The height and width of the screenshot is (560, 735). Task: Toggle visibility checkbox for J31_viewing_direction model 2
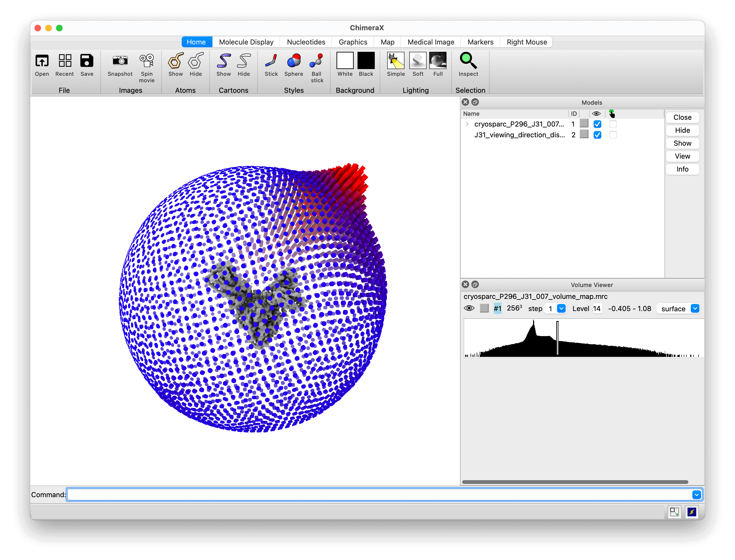(597, 135)
